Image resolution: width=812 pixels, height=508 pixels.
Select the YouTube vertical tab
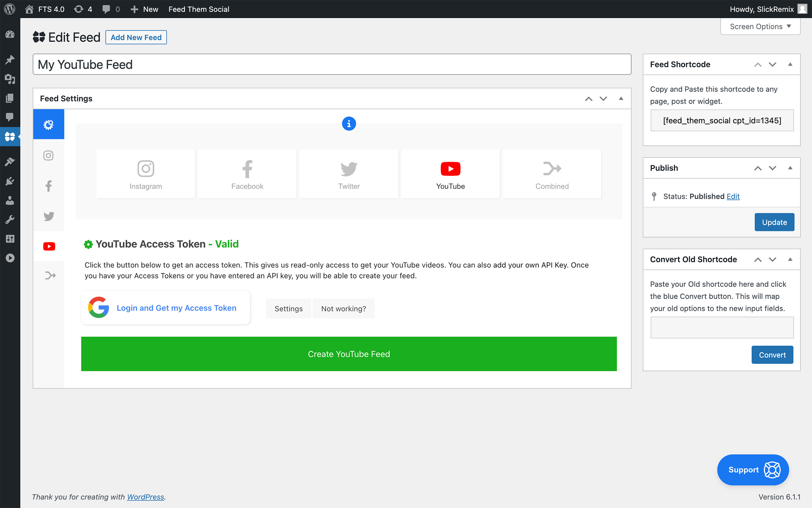49,246
